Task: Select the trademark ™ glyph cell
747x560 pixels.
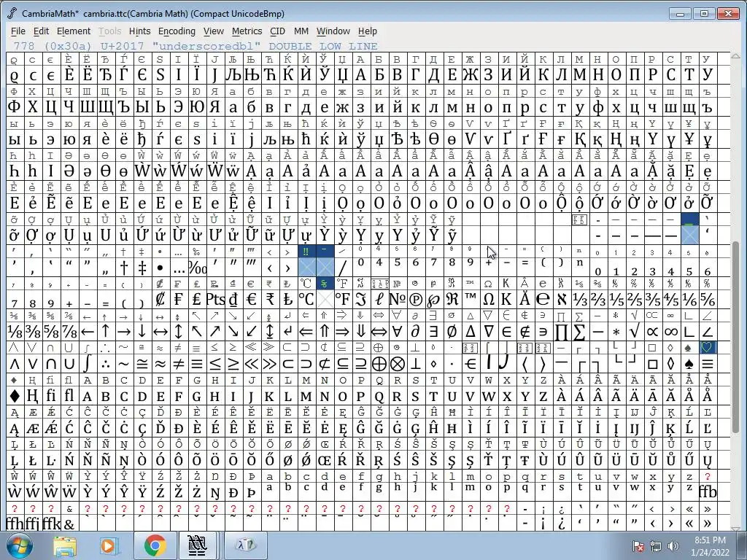Action: pyautogui.click(x=471, y=300)
